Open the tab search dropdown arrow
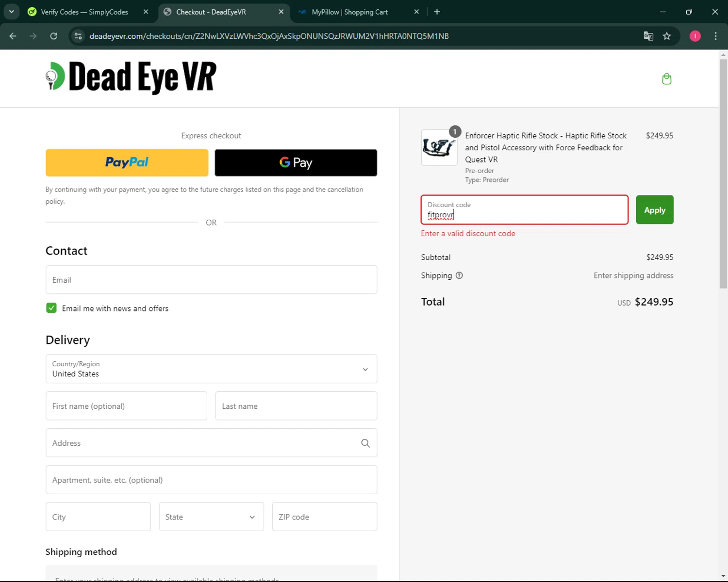This screenshot has height=582, width=728. coord(11,12)
